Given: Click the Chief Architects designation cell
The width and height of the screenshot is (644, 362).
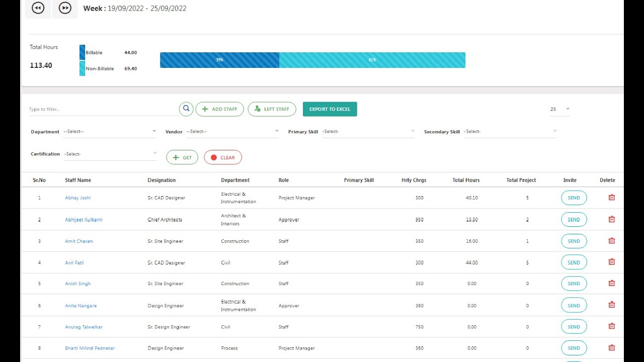Looking at the screenshot, I should (x=165, y=220).
